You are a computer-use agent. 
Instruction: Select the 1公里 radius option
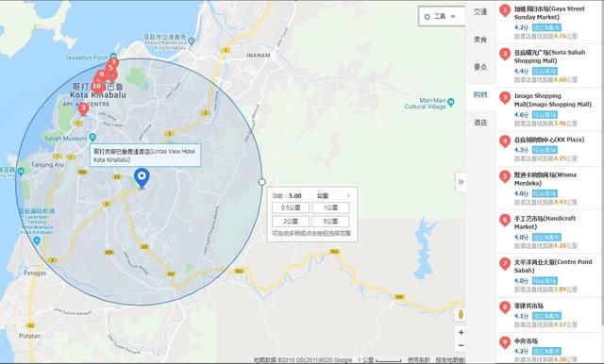tap(330, 207)
